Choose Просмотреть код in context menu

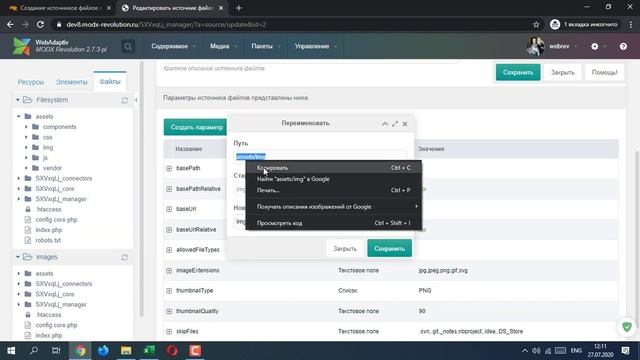[333, 223]
